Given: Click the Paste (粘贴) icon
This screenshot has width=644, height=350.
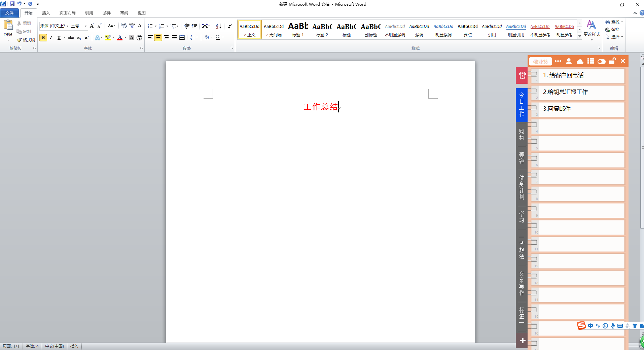Looking at the screenshot, I should (x=8, y=25).
